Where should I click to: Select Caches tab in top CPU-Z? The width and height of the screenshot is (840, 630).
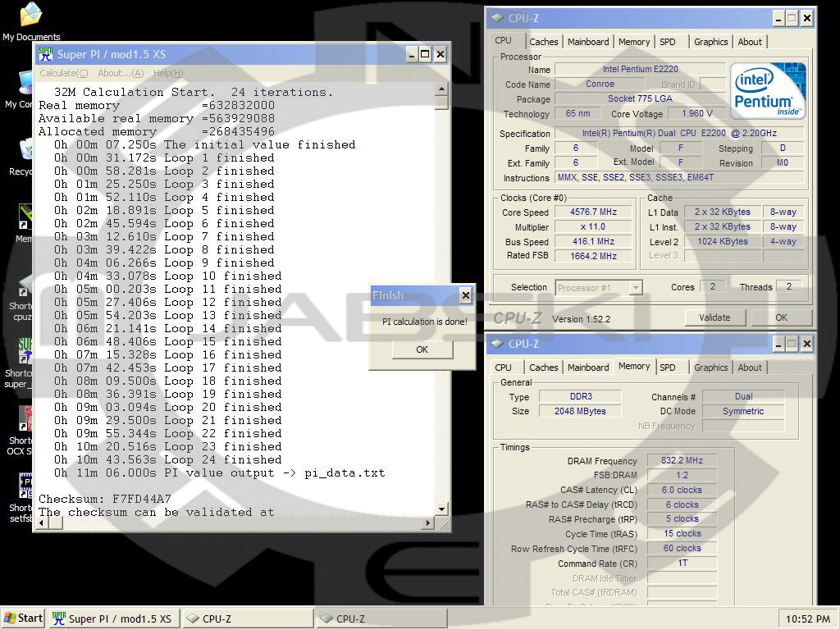(x=543, y=42)
